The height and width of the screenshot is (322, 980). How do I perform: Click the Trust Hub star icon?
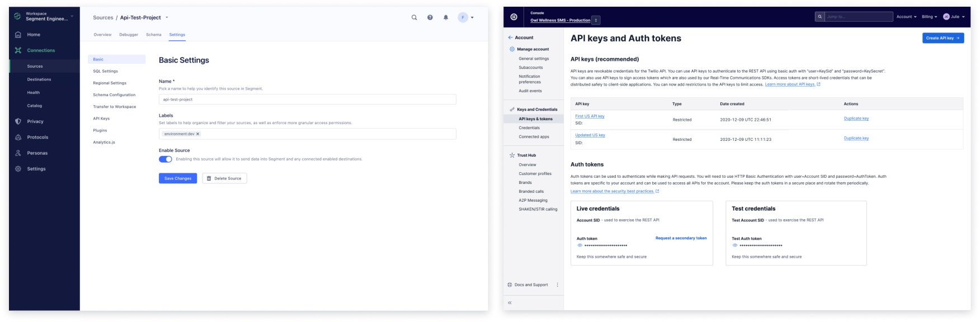point(512,155)
